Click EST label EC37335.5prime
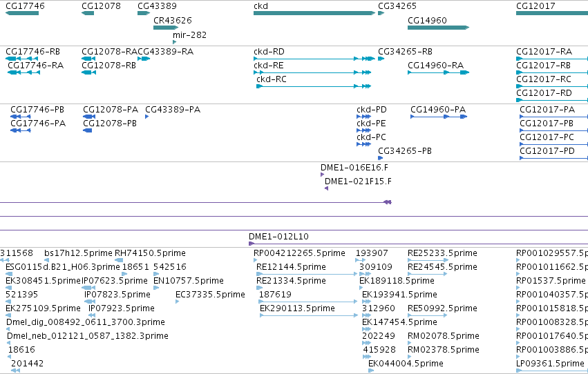This screenshot has width=588, height=374. point(210,295)
